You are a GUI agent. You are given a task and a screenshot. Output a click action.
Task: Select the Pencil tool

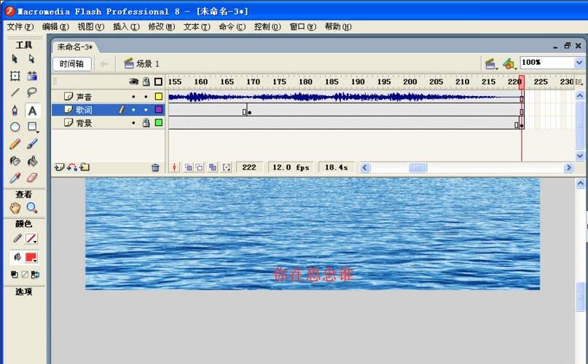click(x=15, y=143)
